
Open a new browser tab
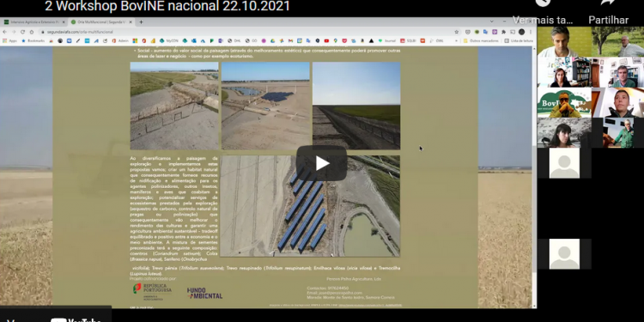[x=141, y=21]
